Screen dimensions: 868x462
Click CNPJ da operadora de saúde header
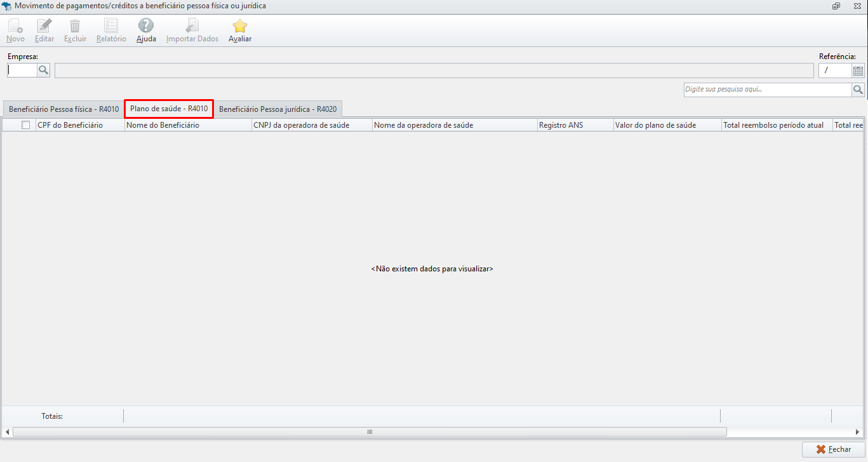tap(312, 125)
